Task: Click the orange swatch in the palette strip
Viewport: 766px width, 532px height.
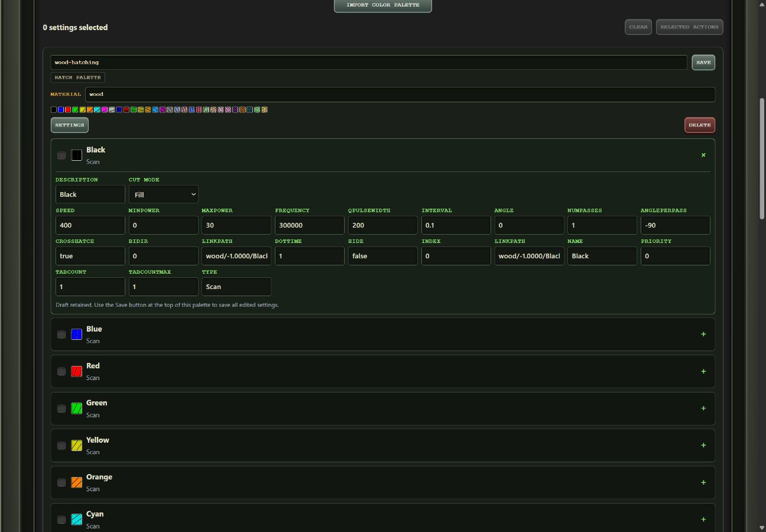Action: [x=90, y=109]
